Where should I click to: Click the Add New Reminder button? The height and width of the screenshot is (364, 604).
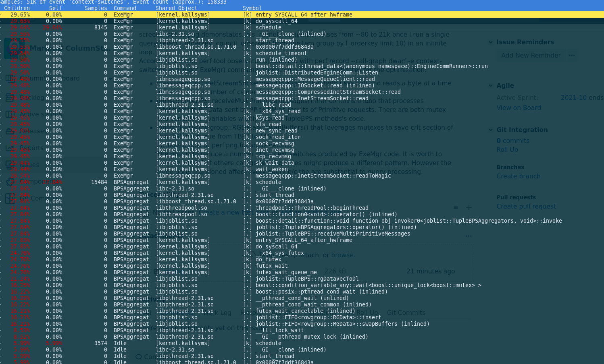click(x=531, y=55)
